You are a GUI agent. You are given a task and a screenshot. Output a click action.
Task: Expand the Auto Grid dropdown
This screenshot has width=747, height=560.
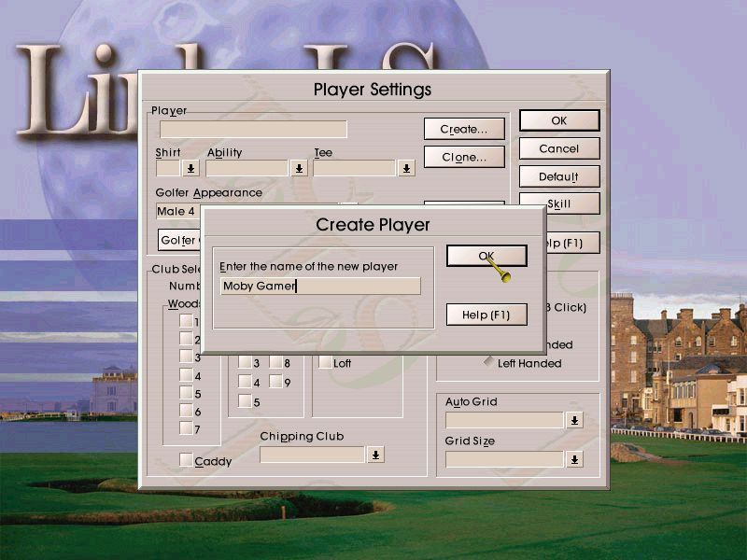pos(573,420)
